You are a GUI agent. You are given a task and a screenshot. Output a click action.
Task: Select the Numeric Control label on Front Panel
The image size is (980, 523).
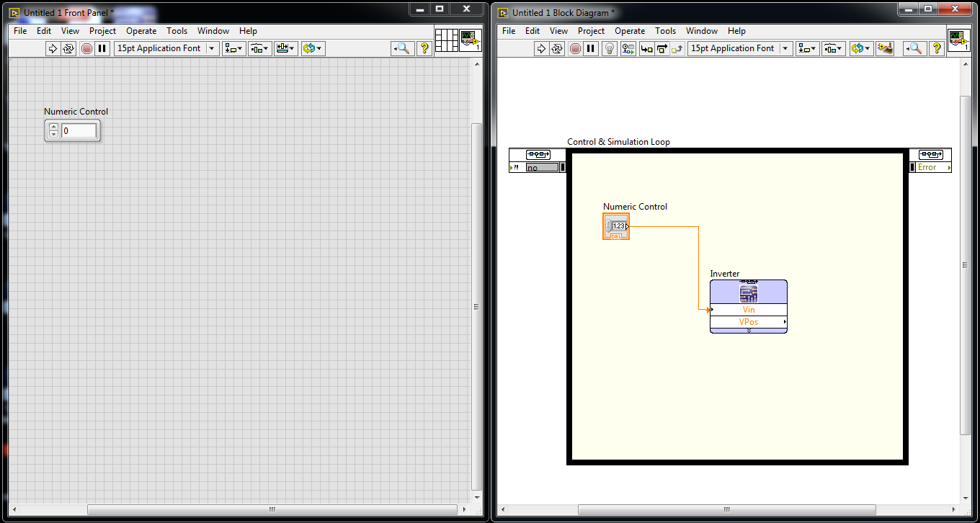(76, 112)
